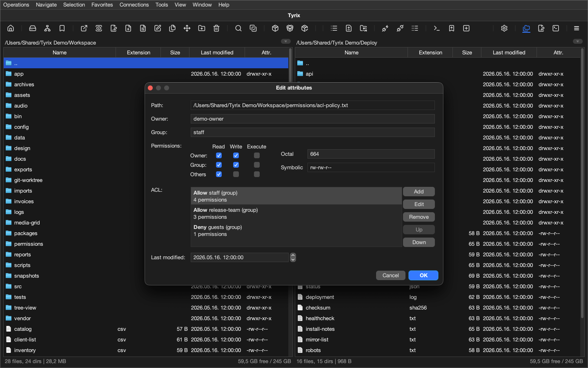
Task: Select the healthcheck file in Deploy
Action: point(437,319)
